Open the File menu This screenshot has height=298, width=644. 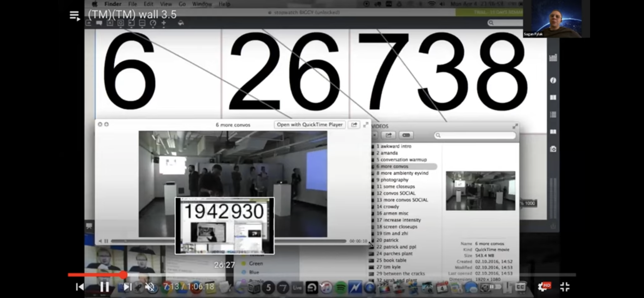tap(133, 4)
